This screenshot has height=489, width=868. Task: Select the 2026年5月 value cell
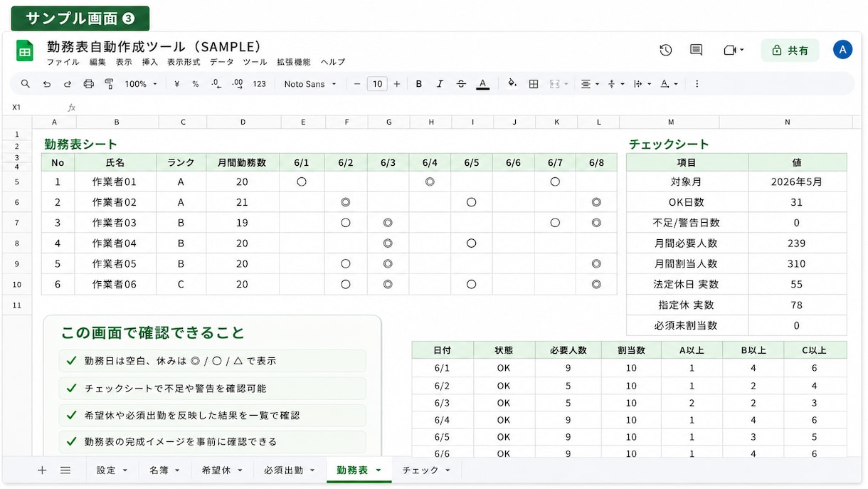pyautogui.click(x=797, y=182)
